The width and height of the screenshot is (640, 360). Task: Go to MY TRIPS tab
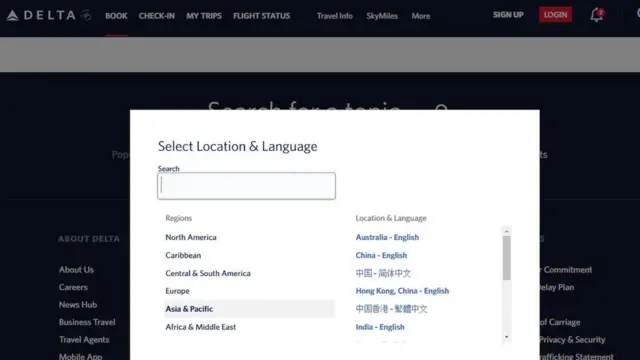204,16
